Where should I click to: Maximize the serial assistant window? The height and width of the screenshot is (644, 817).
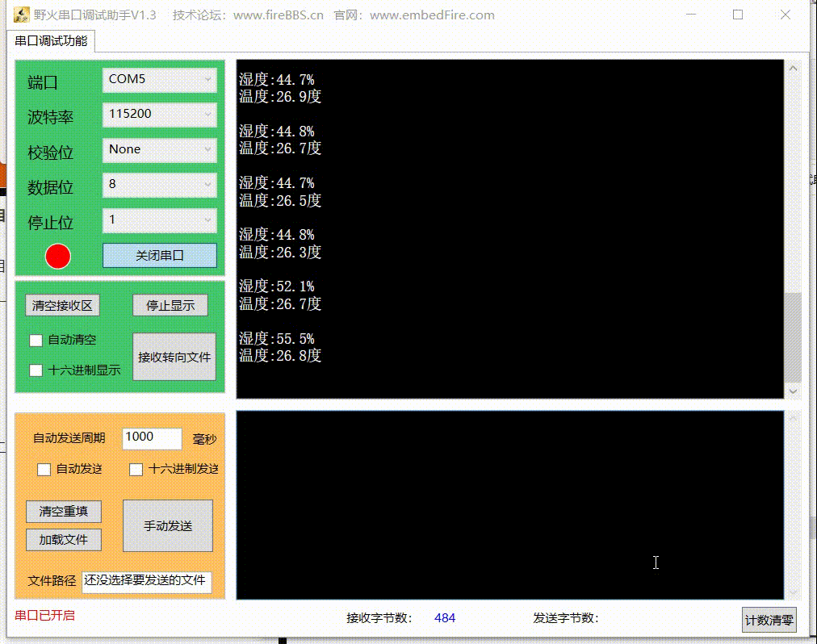738,15
